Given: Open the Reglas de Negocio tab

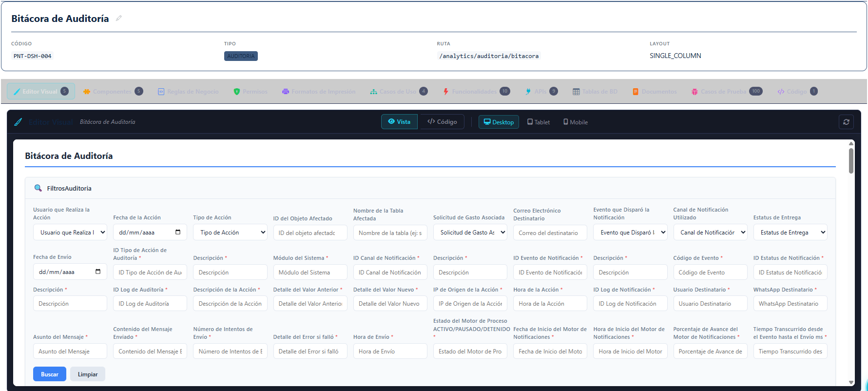Looking at the screenshot, I should pos(188,91).
